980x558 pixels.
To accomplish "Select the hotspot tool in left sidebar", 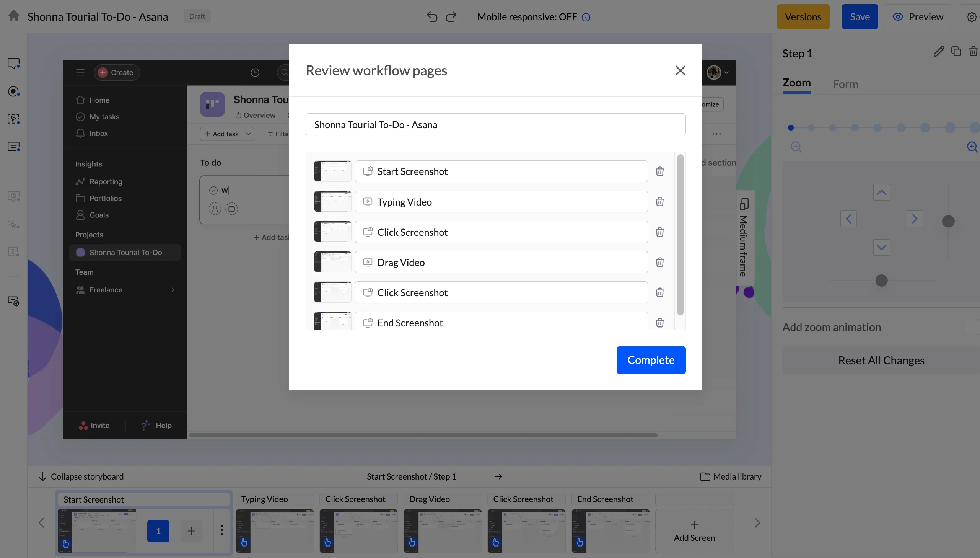I will tap(14, 91).
